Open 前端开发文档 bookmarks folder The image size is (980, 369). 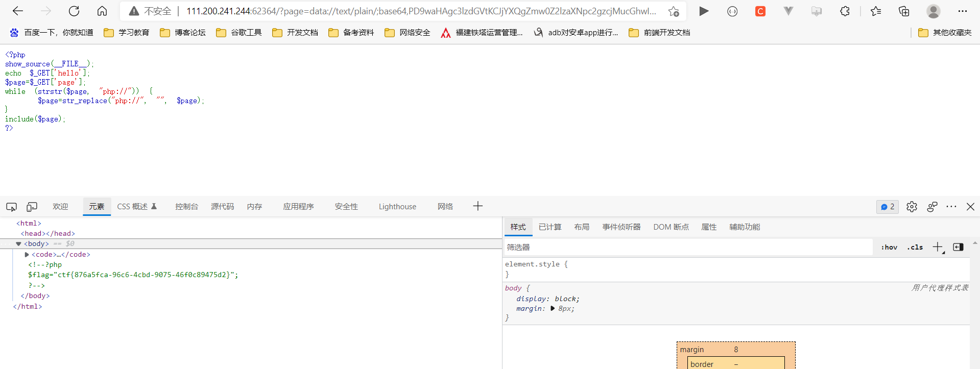point(659,33)
